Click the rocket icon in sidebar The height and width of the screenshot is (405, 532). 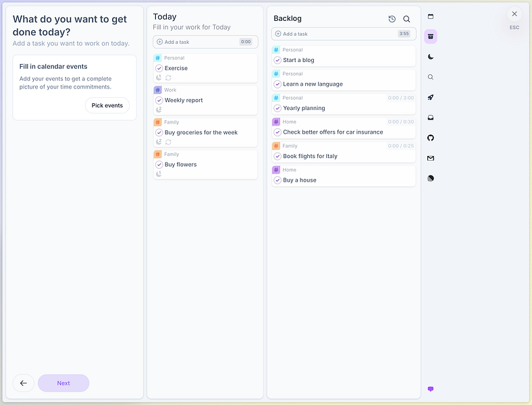[x=431, y=97]
